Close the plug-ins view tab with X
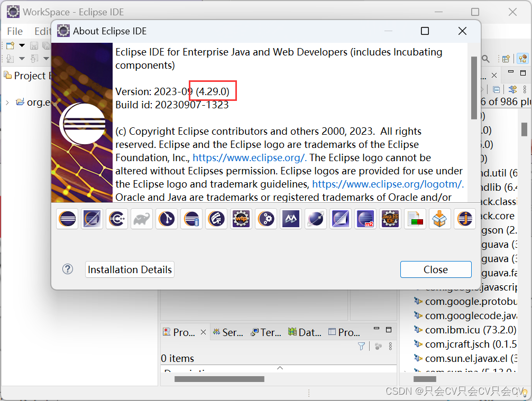Image resolution: width=532 pixels, height=401 pixels. click(x=494, y=75)
